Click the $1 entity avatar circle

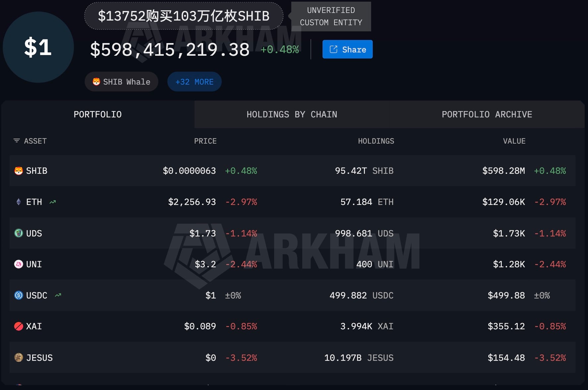pyautogui.click(x=38, y=47)
